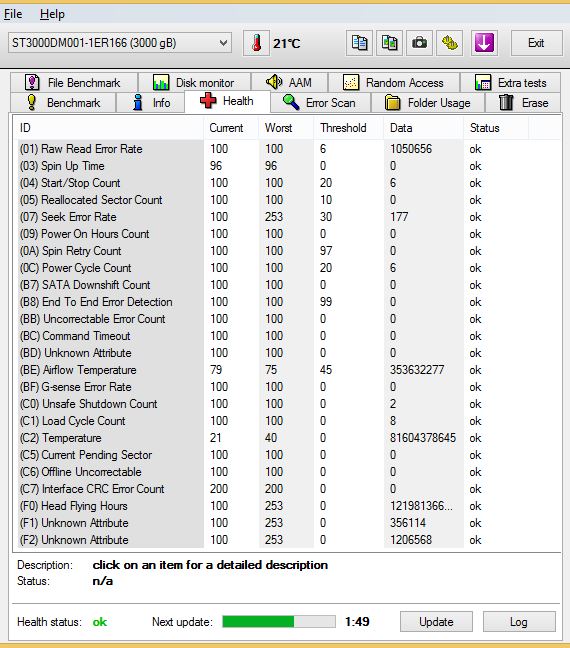The height and width of the screenshot is (648, 570).
Task: Switch to the Folder Usage tab
Action: (x=428, y=102)
